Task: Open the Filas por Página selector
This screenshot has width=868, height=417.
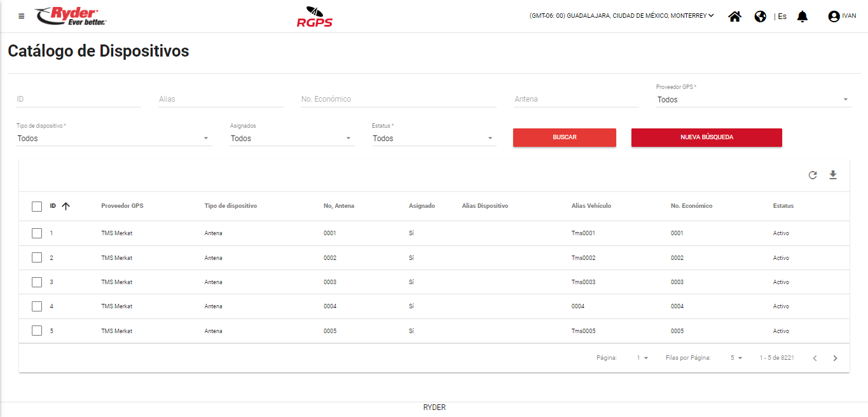Action: point(736,358)
